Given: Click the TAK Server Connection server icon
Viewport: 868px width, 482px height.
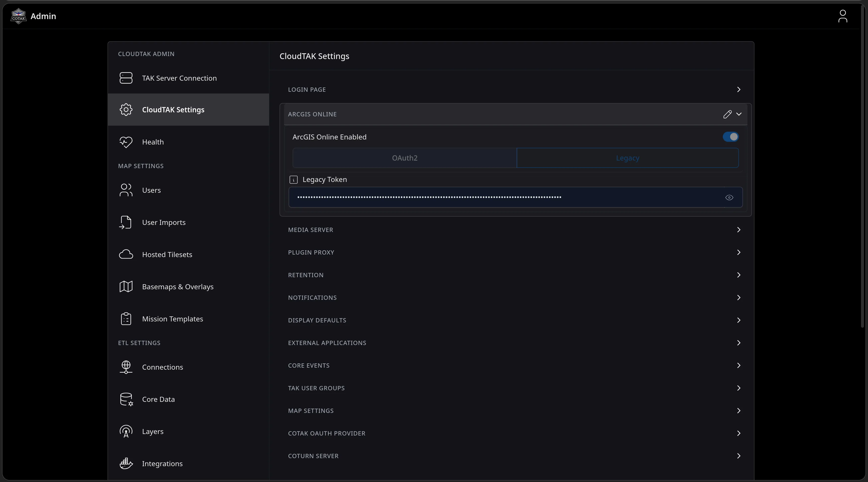Looking at the screenshot, I should [126, 78].
